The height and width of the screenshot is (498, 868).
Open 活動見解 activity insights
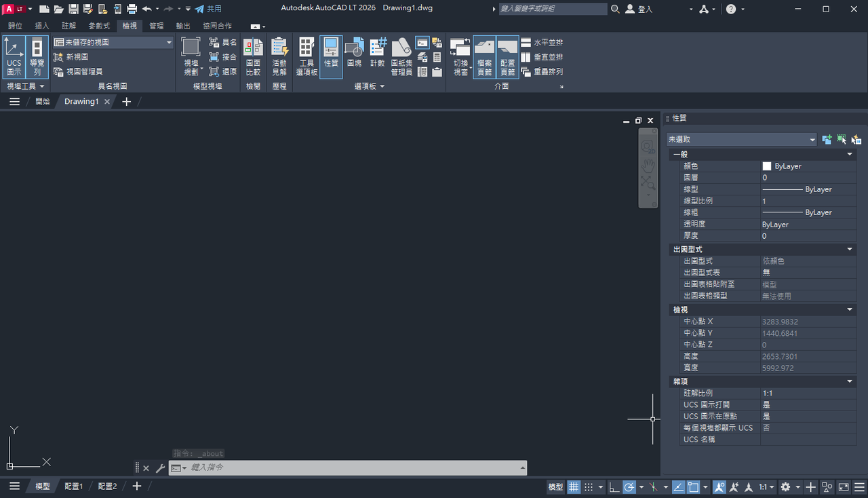pyautogui.click(x=279, y=57)
